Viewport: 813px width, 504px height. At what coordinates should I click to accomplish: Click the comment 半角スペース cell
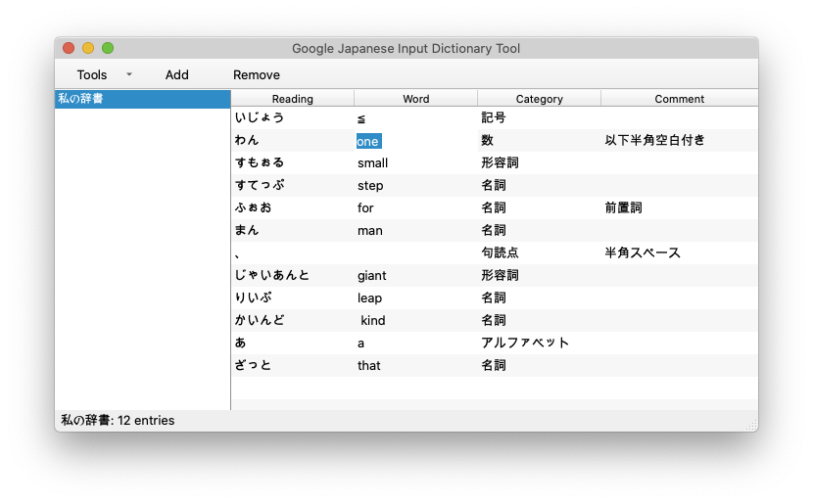click(643, 253)
